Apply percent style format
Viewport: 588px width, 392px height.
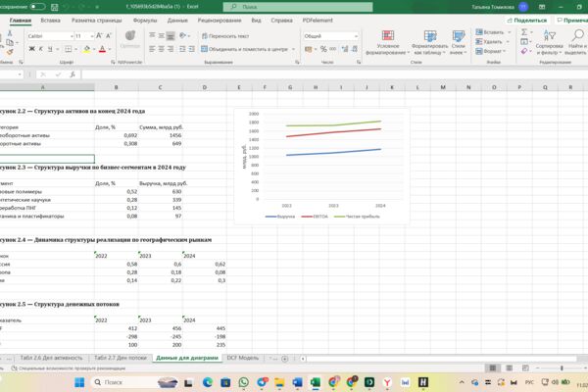(323, 49)
